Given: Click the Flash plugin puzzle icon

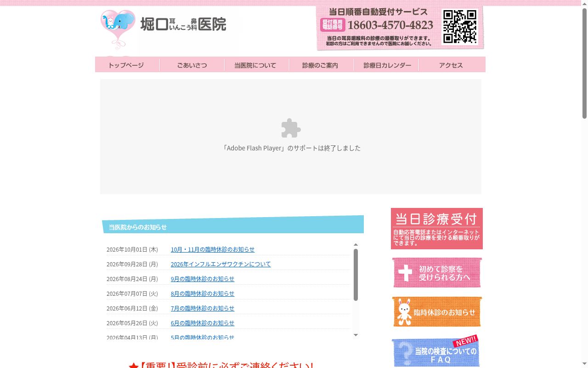Looking at the screenshot, I should pyautogui.click(x=291, y=128).
